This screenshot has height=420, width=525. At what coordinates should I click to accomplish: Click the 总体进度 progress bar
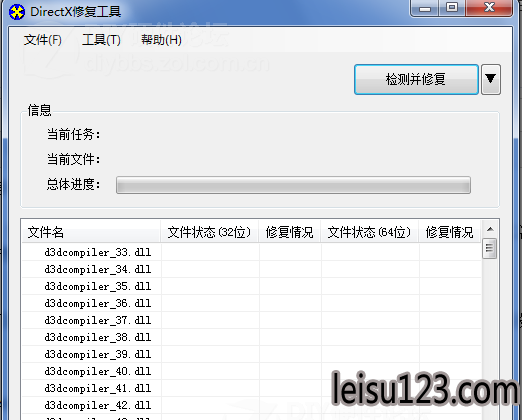[293, 185]
